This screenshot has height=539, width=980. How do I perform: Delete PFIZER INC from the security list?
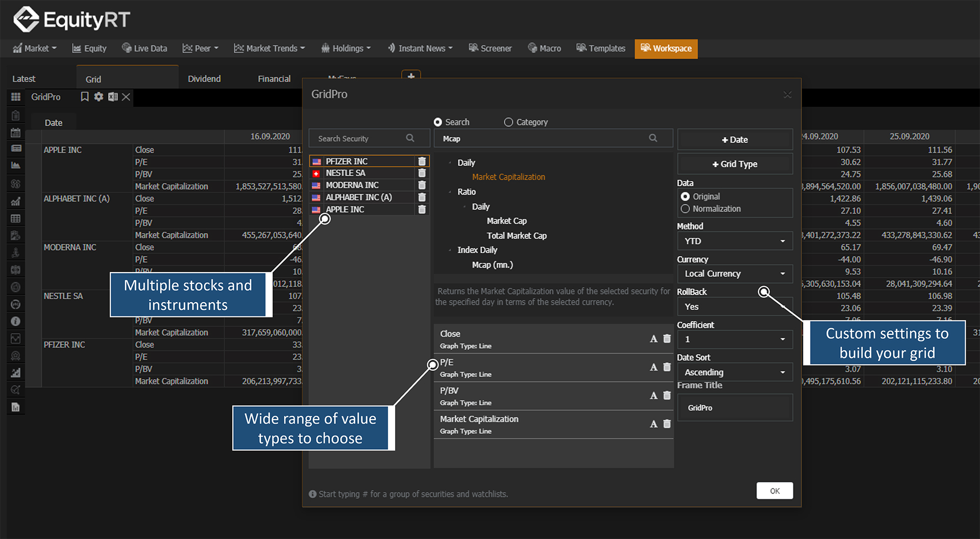coord(422,161)
